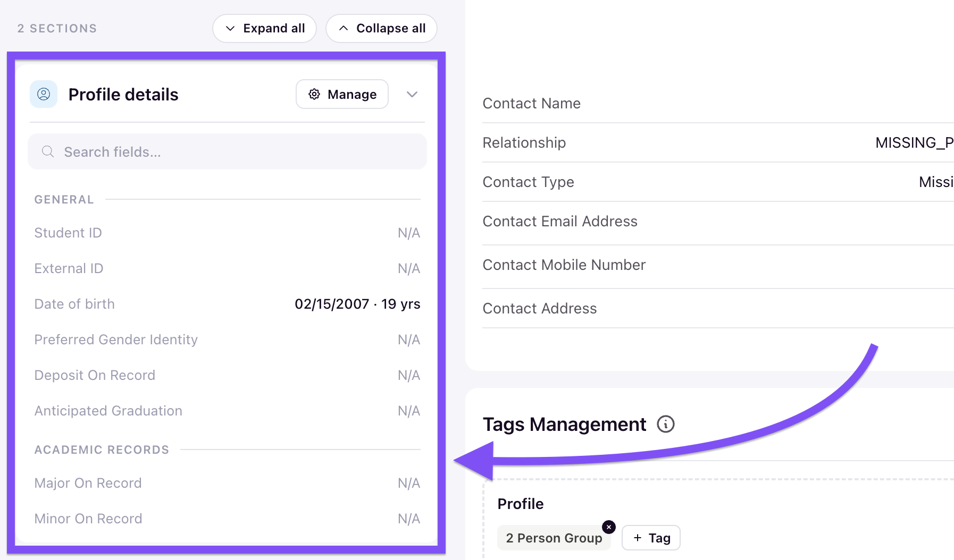
Task: Click Major On Record label
Action: point(88,483)
